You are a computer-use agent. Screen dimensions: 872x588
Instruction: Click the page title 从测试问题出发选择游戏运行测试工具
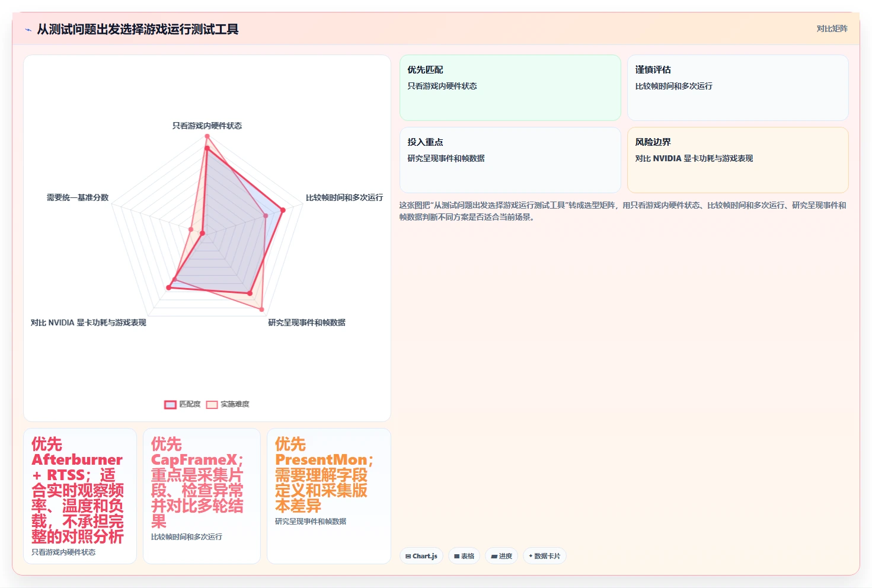click(x=138, y=29)
